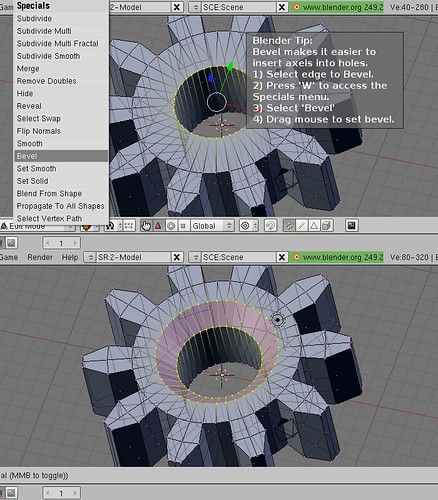
Task: Increase the middle frame number with right arrow
Action: [x=75, y=243]
